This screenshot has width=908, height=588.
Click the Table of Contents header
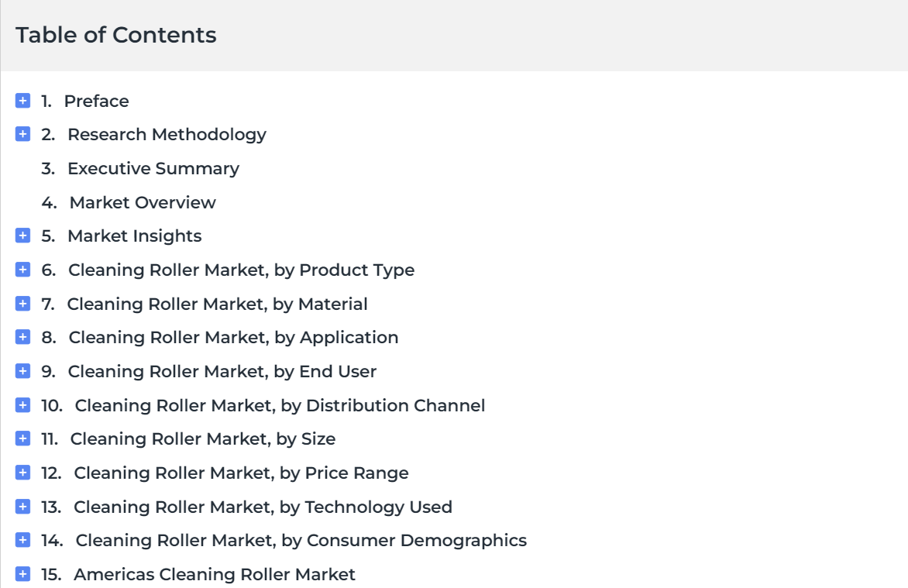click(116, 36)
